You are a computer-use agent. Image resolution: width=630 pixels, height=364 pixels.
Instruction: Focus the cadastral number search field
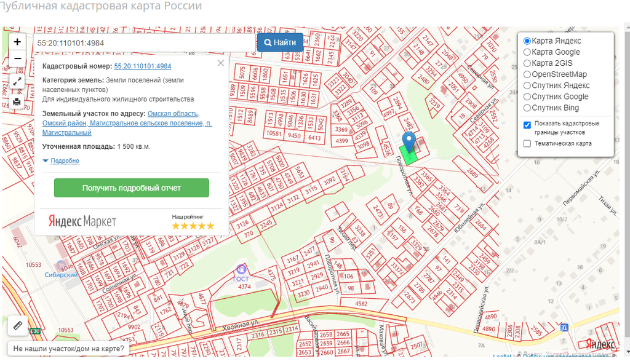pyautogui.click(x=144, y=43)
